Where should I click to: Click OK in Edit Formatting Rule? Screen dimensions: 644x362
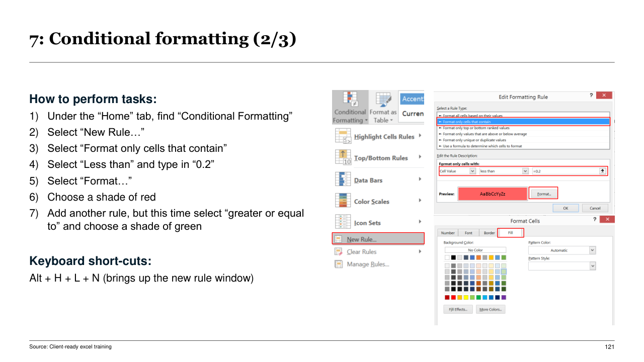click(x=565, y=208)
